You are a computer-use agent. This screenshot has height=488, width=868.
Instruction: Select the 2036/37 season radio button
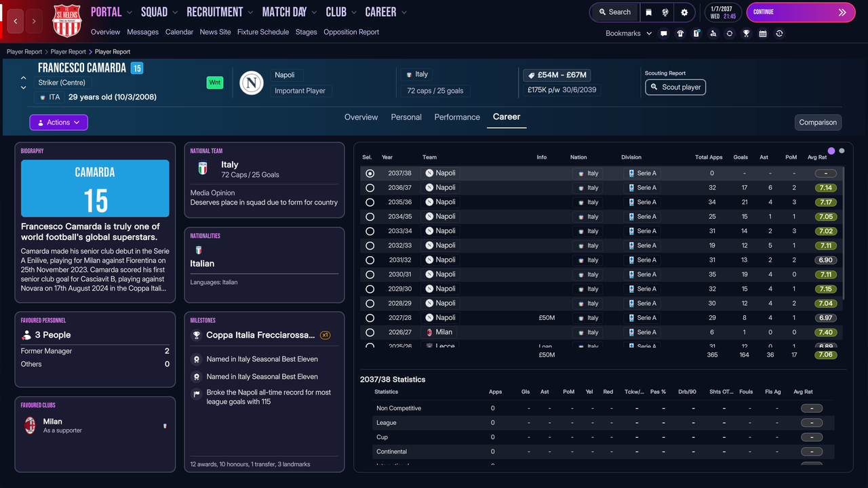tap(370, 188)
